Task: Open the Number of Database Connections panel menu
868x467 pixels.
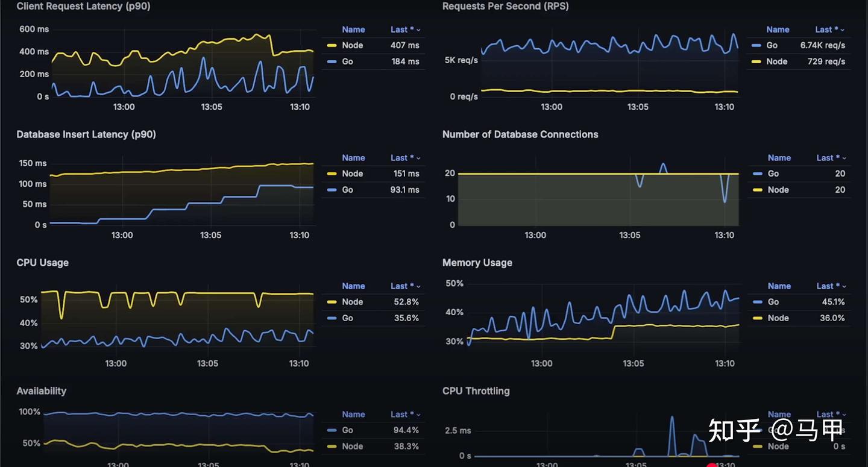Action: [520, 134]
